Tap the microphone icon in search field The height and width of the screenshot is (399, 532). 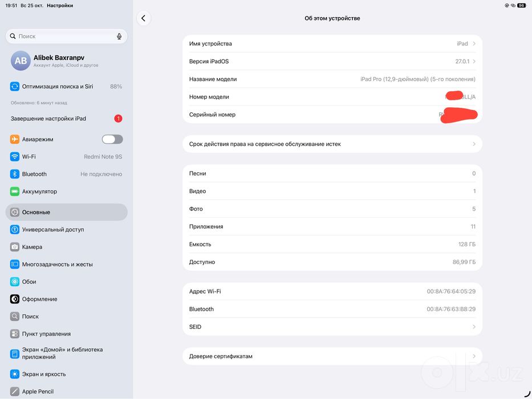[119, 36]
